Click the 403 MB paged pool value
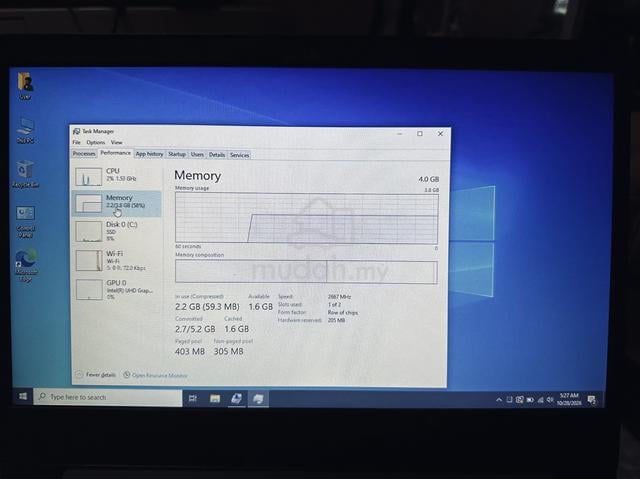640x479 pixels. [x=190, y=351]
